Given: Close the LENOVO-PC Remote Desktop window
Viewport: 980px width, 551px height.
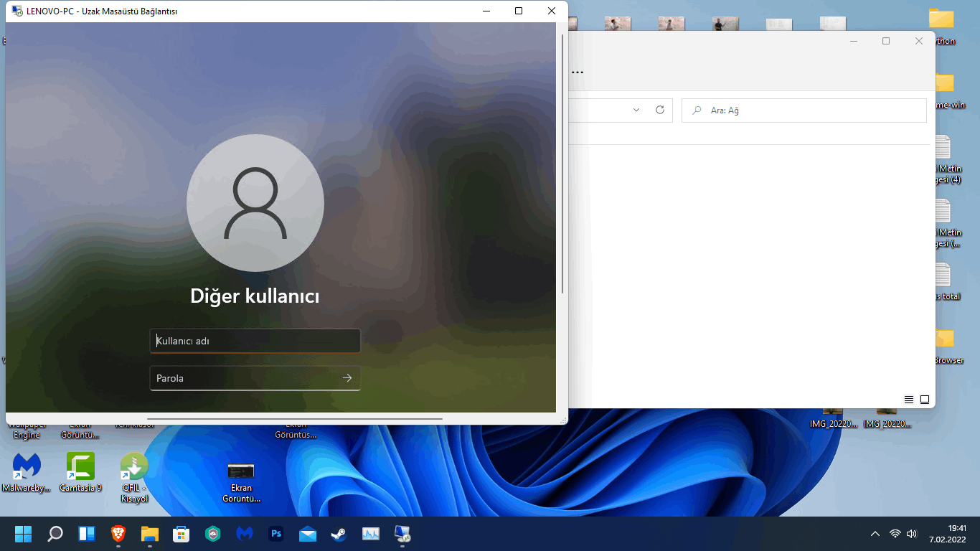Looking at the screenshot, I should (551, 11).
